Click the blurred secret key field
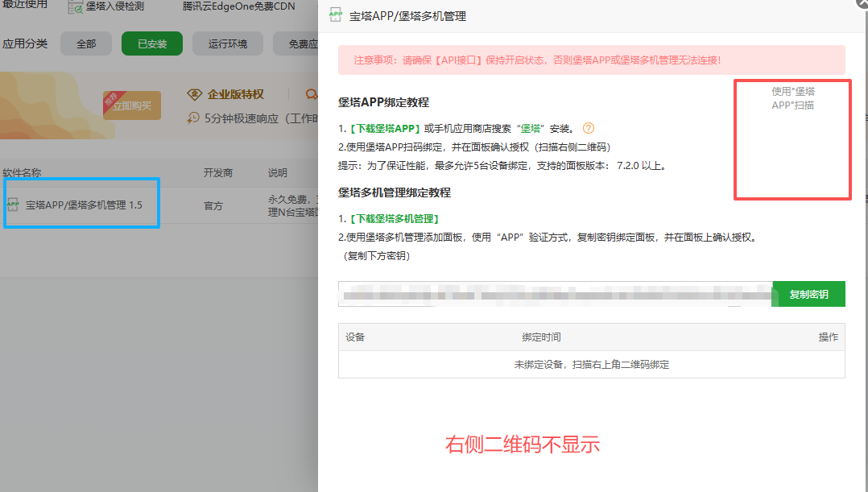This screenshot has height=492, width=868. pos(556,294)
